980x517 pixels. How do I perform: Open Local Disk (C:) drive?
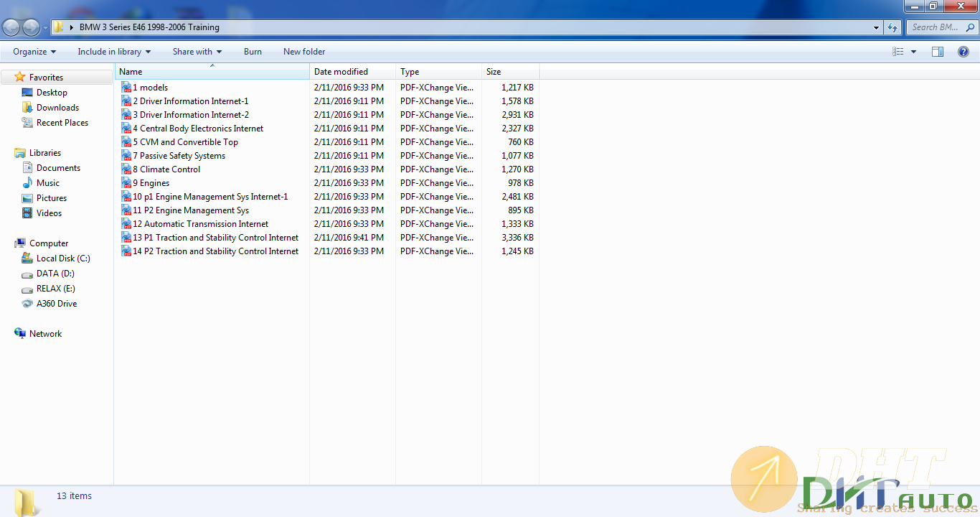point(63,258)
